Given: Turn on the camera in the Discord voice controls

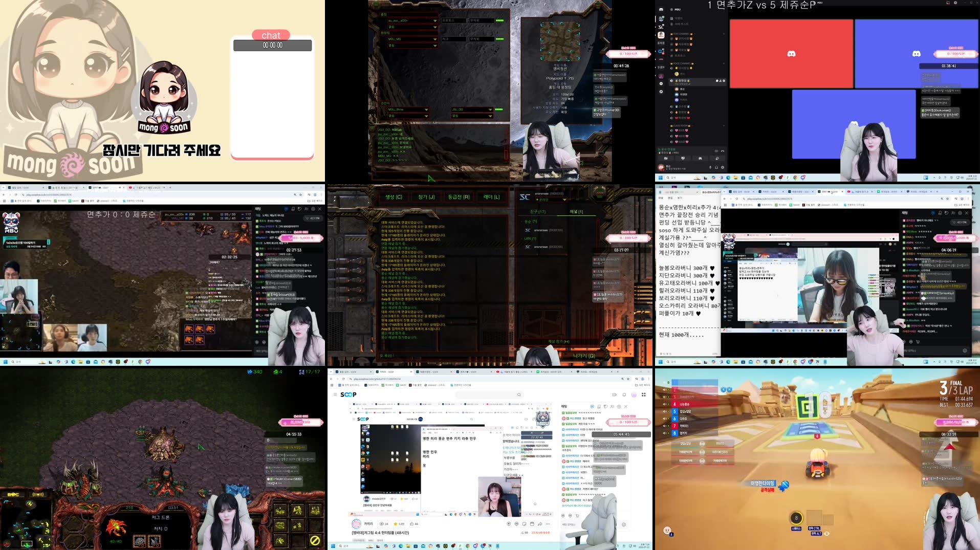Looking at the screenshot, I should pyautogui.click(x=665, y=159).
